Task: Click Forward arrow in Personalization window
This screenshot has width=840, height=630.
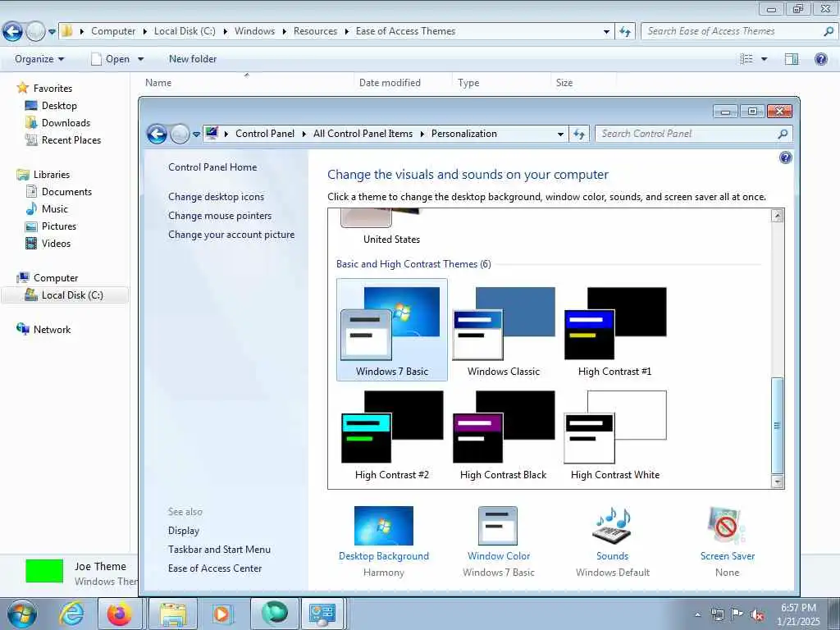Action: [180, 134]
